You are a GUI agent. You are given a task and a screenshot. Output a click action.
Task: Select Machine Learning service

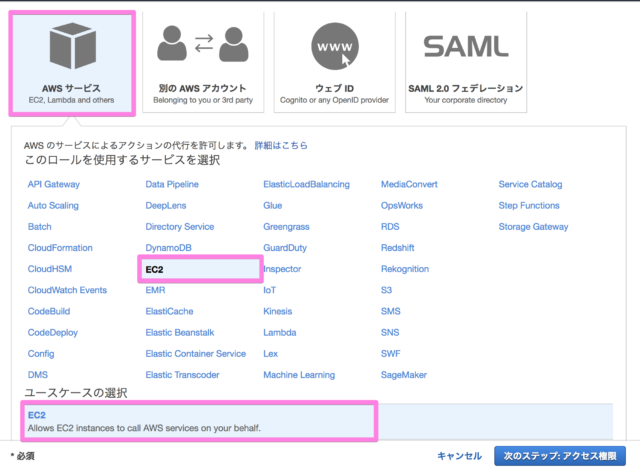point(299,375)
